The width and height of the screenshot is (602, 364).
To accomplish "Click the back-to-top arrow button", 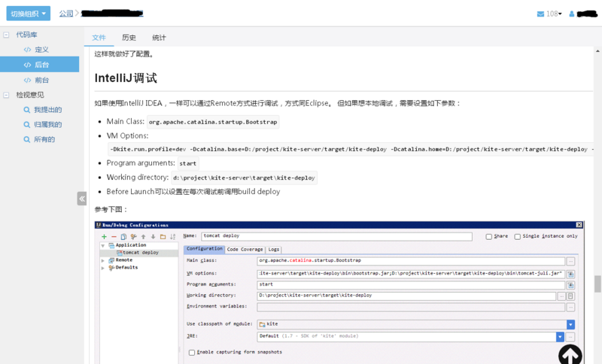I will [570, 355].
